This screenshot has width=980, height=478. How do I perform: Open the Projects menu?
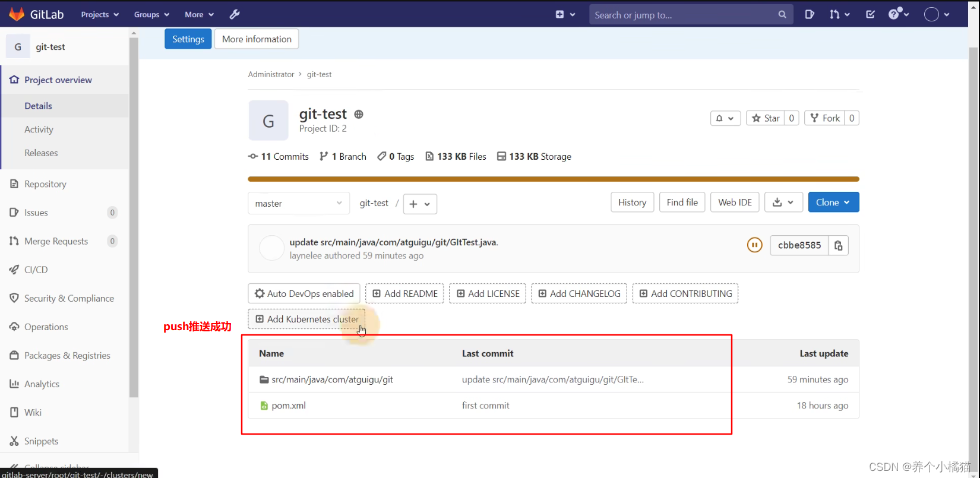[x=100, y=14]
